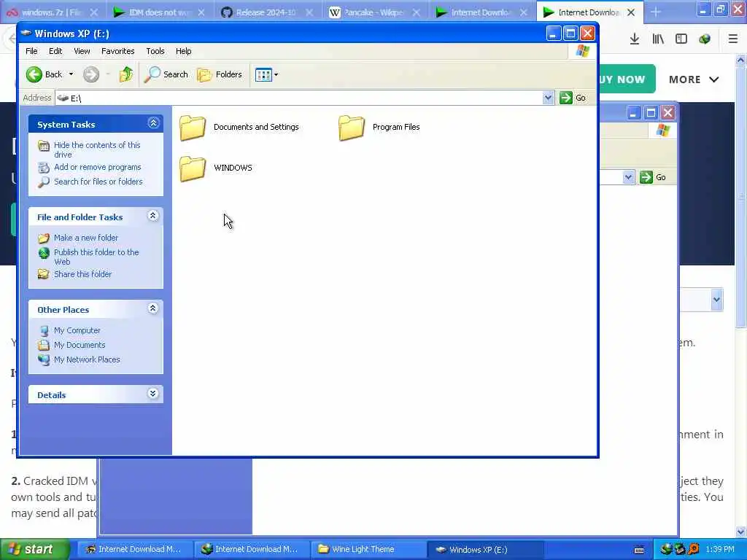Open the File menu
The height and width of the screenshot is (560, 747).
31,51
